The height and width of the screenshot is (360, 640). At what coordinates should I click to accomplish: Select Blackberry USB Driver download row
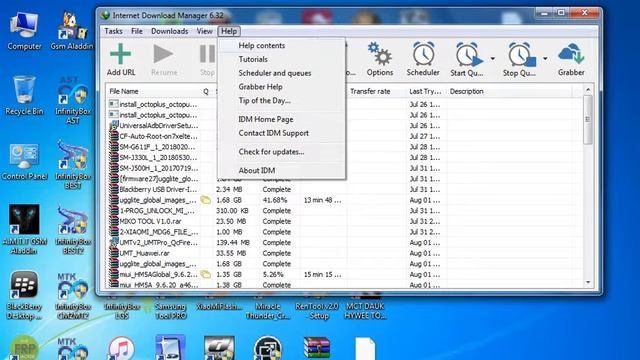[345, 189]
